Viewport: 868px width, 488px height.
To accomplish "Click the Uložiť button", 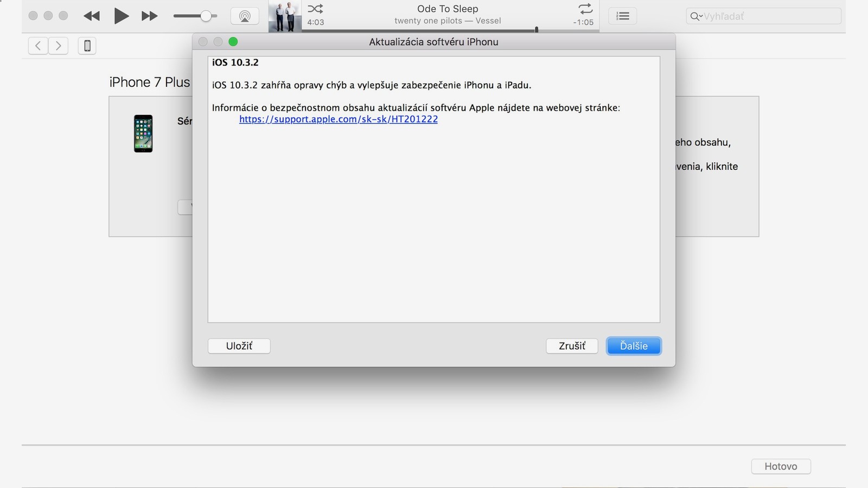I will click(x=239, y=346).
